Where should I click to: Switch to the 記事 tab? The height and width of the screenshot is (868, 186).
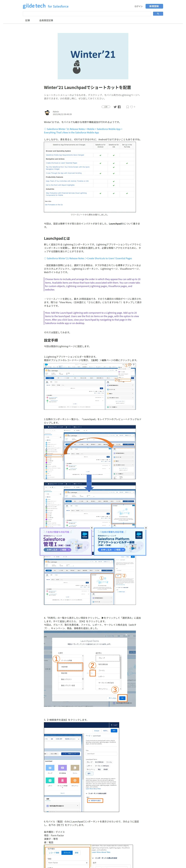[28, 21]
